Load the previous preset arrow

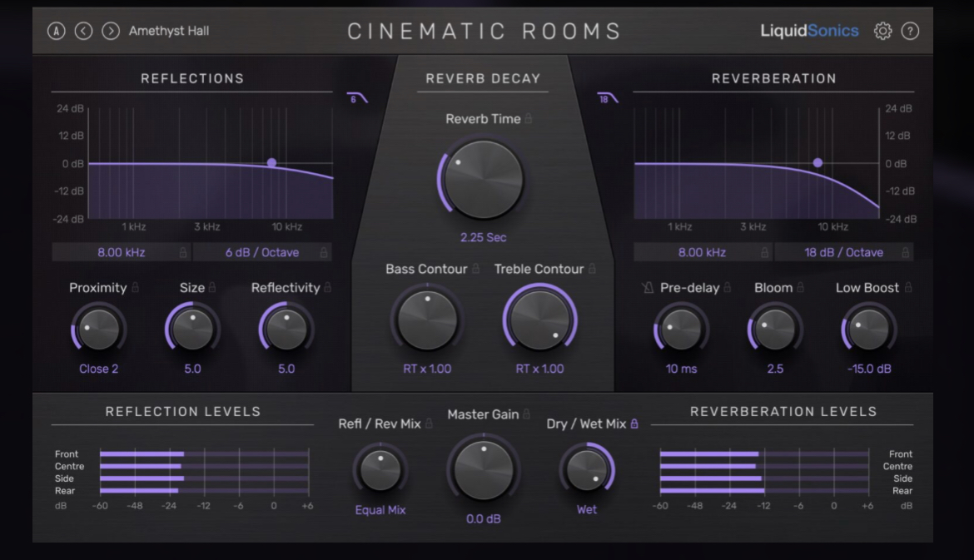pyautogui.click(x=83, y=31)
